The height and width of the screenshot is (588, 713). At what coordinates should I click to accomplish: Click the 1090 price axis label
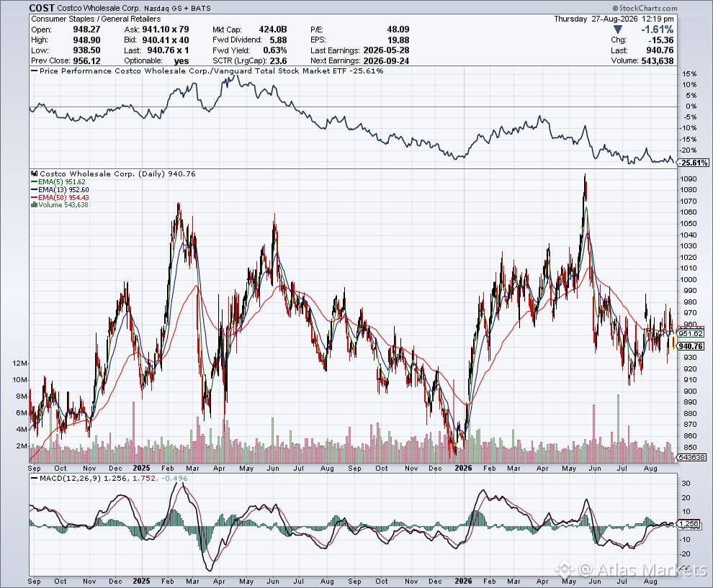tap(689, 178)
